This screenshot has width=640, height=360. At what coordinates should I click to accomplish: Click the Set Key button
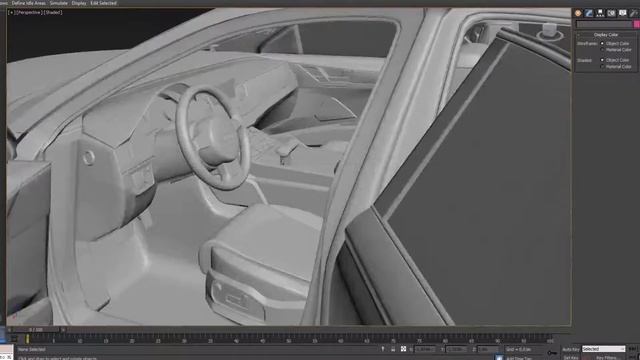click(571, 358)
